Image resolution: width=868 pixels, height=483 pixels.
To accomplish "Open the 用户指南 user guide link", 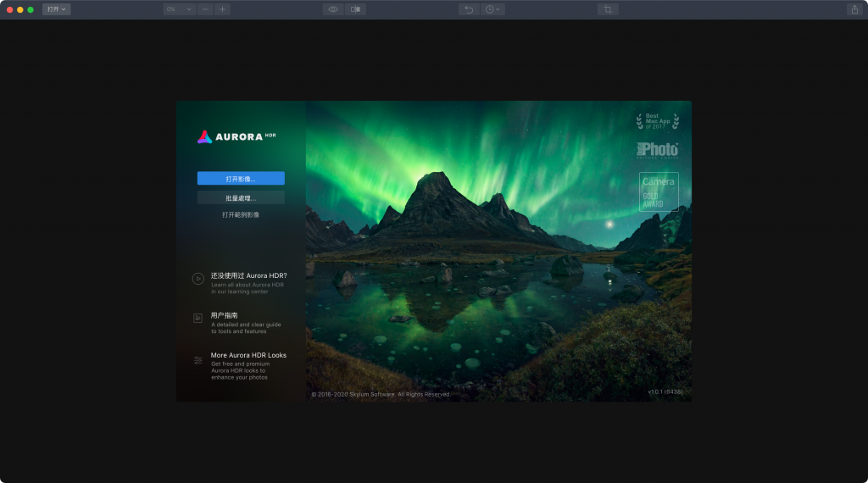I will (x=224, y=315).
